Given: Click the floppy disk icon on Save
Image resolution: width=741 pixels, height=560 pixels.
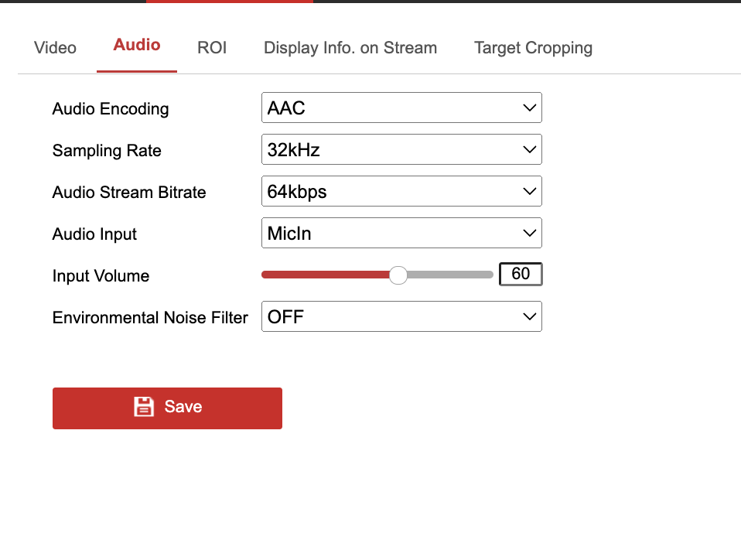Looking at the screenshot, I should 144,407.
